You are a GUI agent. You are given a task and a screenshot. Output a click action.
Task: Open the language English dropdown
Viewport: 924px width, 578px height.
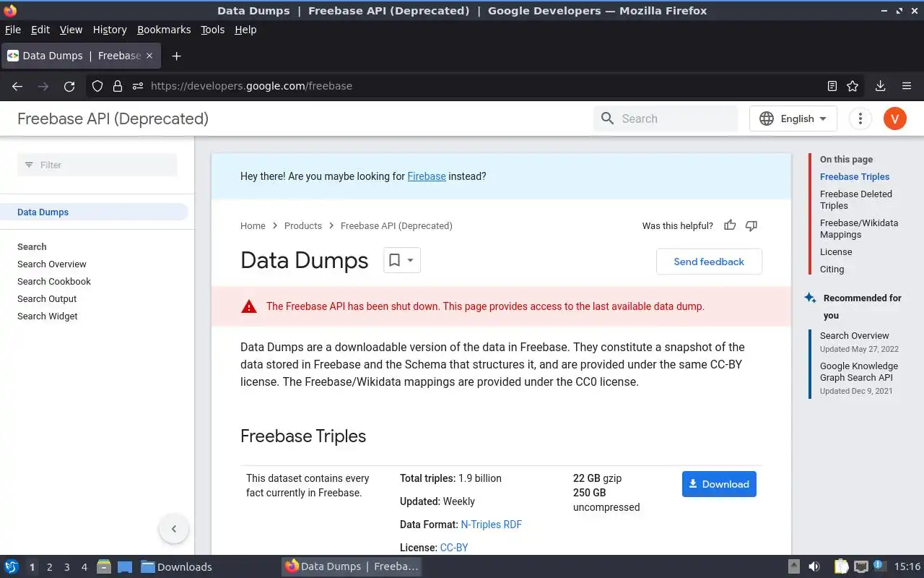point(793,118)
